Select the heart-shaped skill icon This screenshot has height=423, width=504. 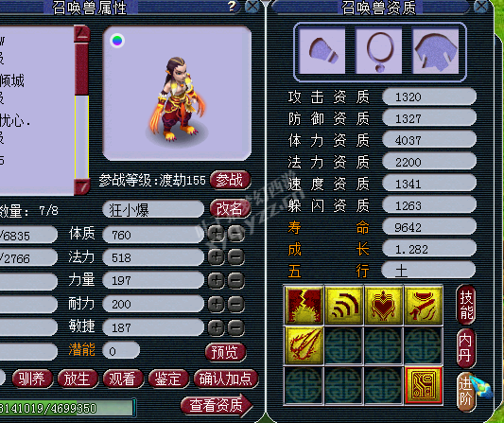pos(383,305)
